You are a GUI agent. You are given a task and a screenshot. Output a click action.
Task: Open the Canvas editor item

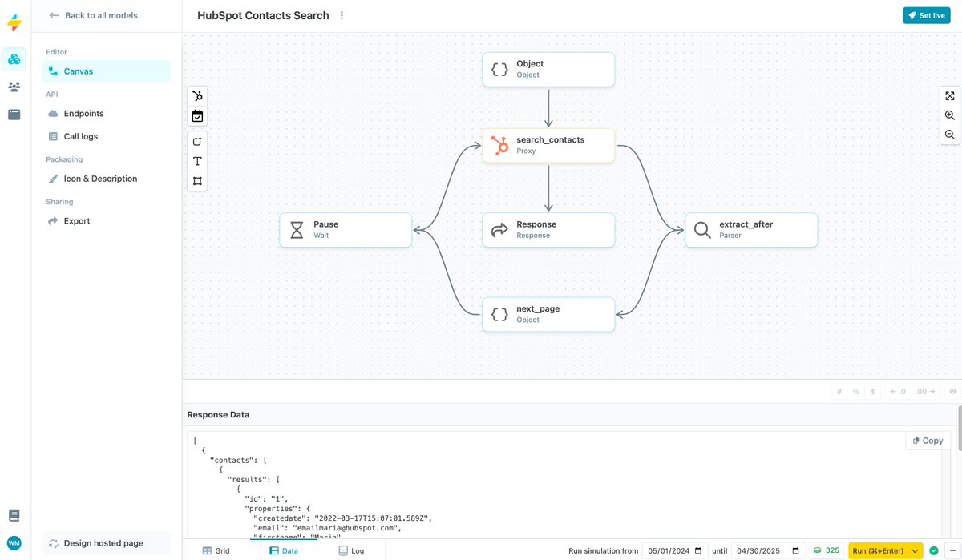coord(107,71)
